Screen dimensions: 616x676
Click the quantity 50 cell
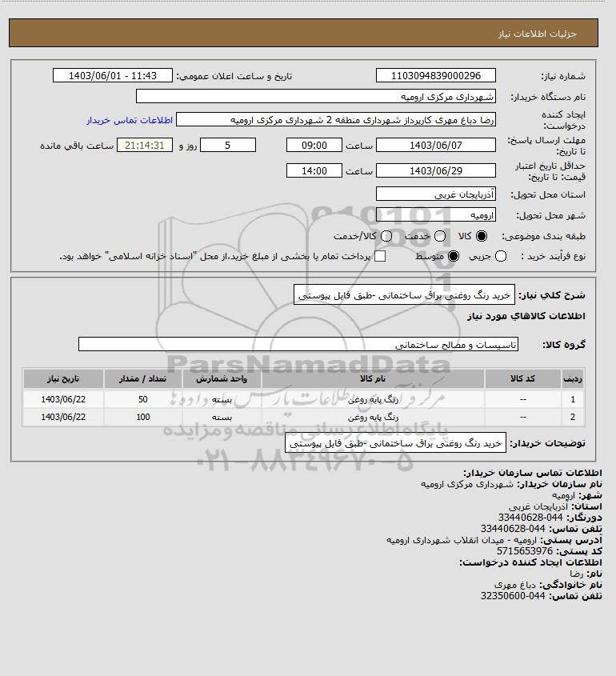142,400
